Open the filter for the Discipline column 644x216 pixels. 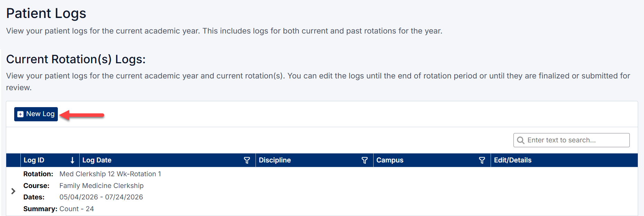[x=364, y=160]
